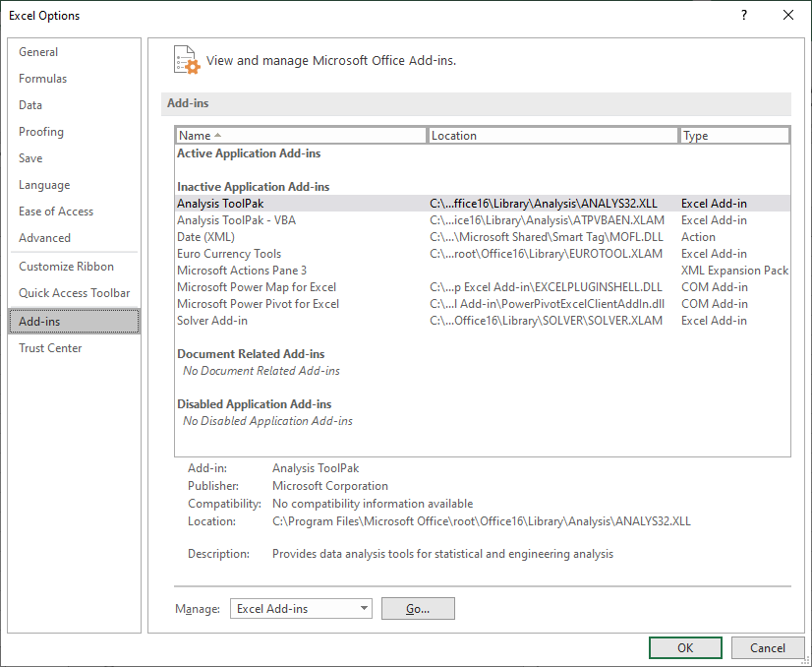Close the Excel Options dialog
Viewport: 812px width, 667px height.
(788, 15)
